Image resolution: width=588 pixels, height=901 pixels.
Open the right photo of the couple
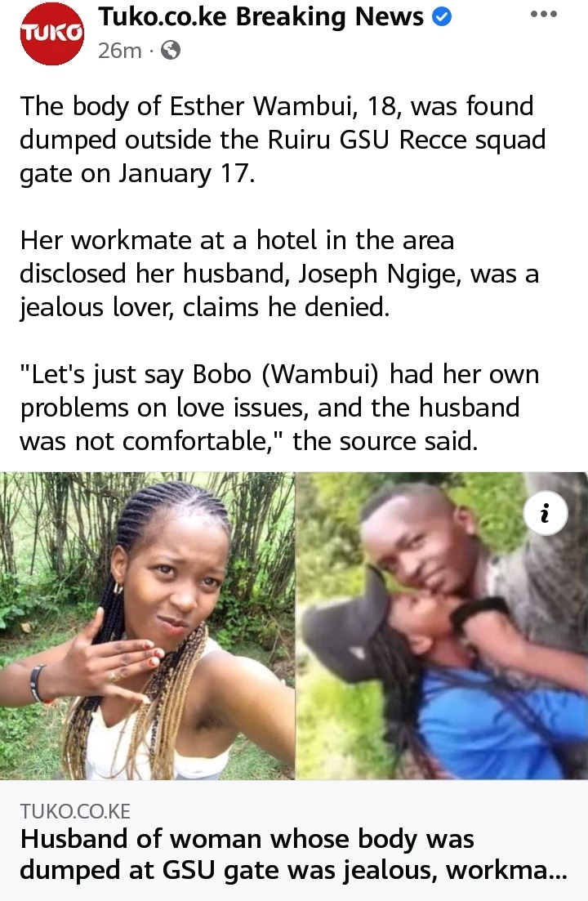click(x=442, y=626)
